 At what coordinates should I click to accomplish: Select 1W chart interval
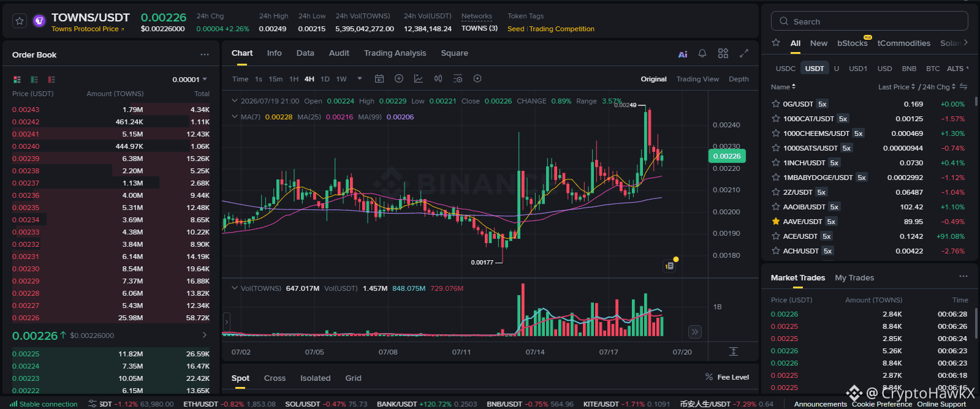click(341, 79)
